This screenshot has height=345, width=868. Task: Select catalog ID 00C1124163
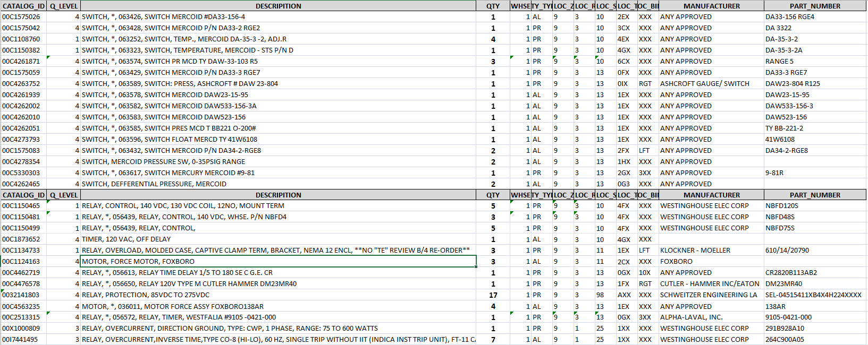23,262
